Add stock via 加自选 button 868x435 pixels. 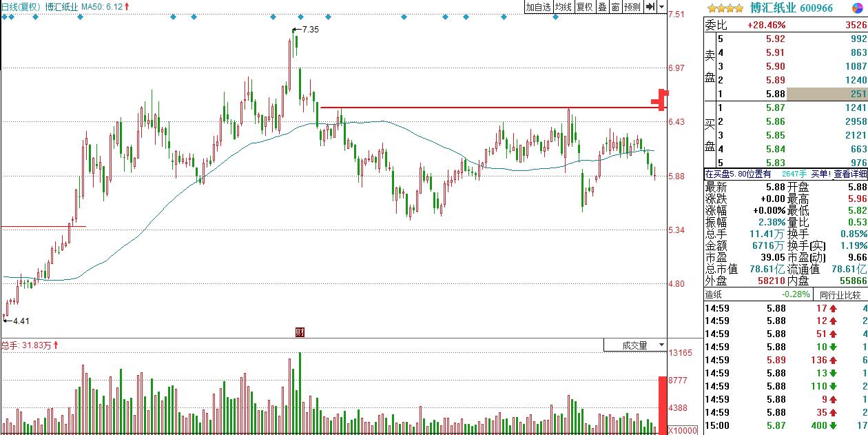(x=539, y=7)
